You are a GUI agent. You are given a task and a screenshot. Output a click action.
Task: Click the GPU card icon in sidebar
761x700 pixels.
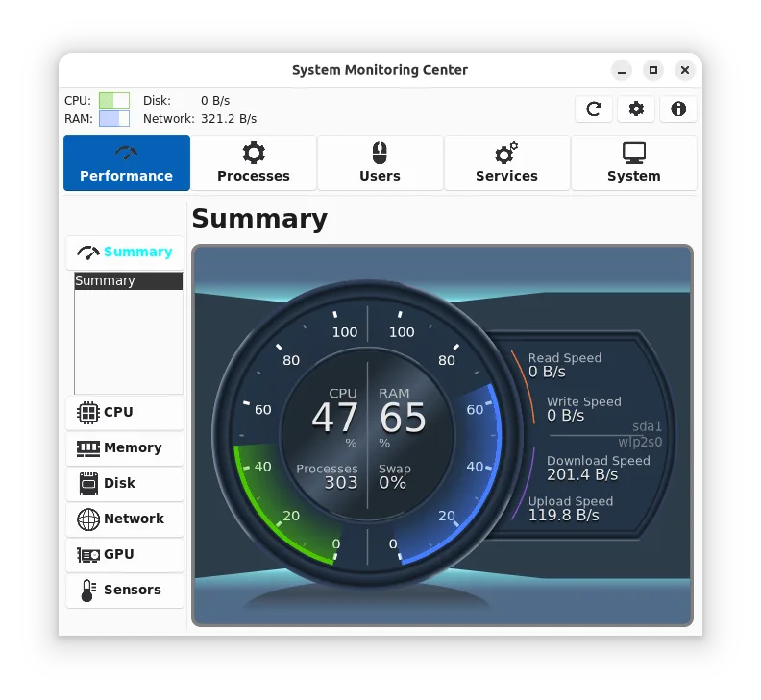[88, 555]
